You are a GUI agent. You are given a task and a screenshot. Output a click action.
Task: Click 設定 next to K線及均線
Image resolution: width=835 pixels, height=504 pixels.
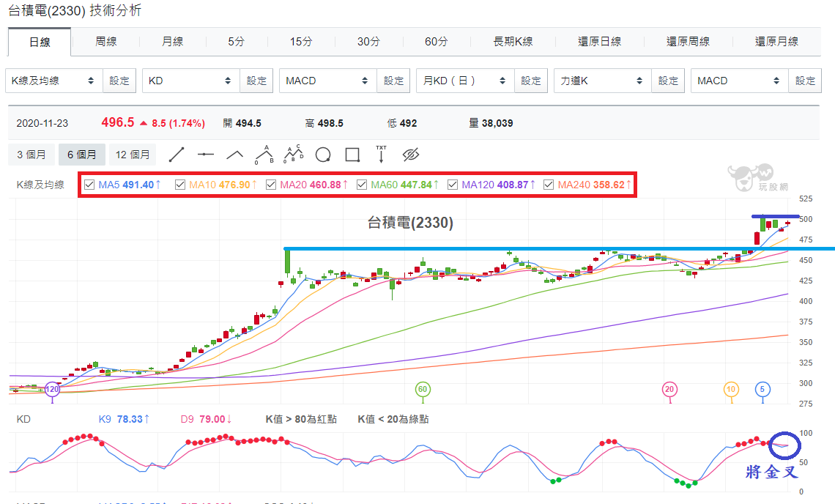pyautogui.click(x=119, y=81)
